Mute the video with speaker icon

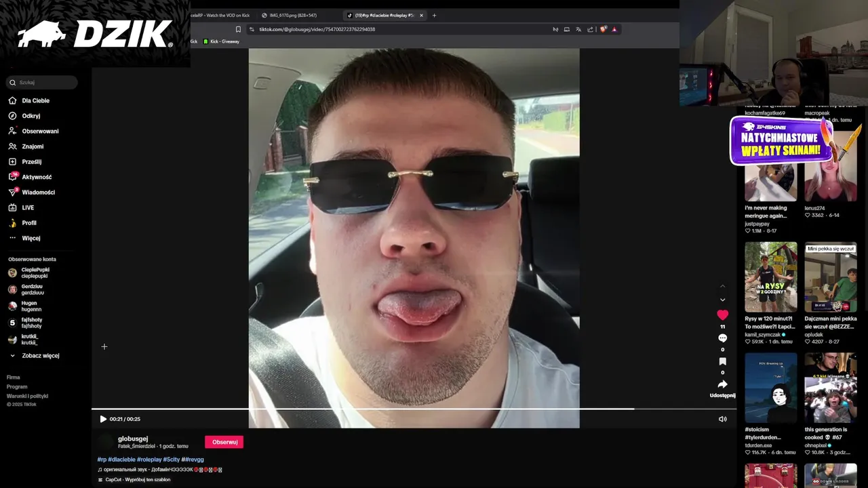723,419
